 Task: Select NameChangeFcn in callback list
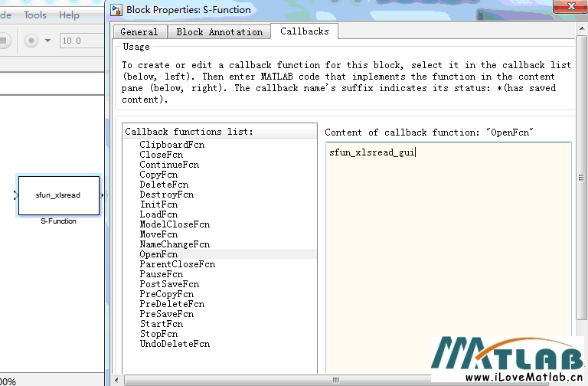click(175, 244)
